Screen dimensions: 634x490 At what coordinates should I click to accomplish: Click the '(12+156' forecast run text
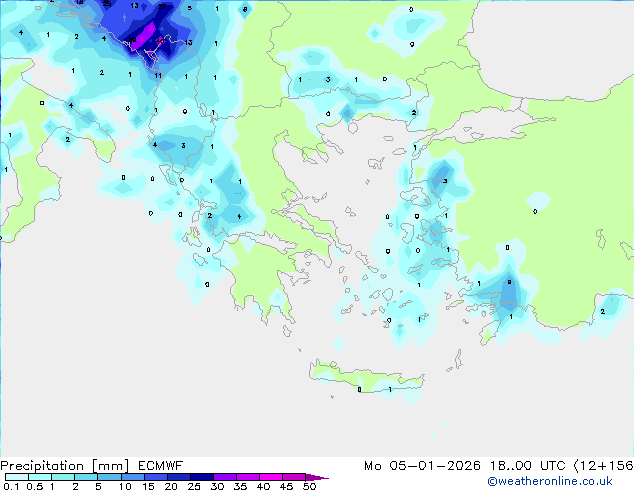(603, 466)
